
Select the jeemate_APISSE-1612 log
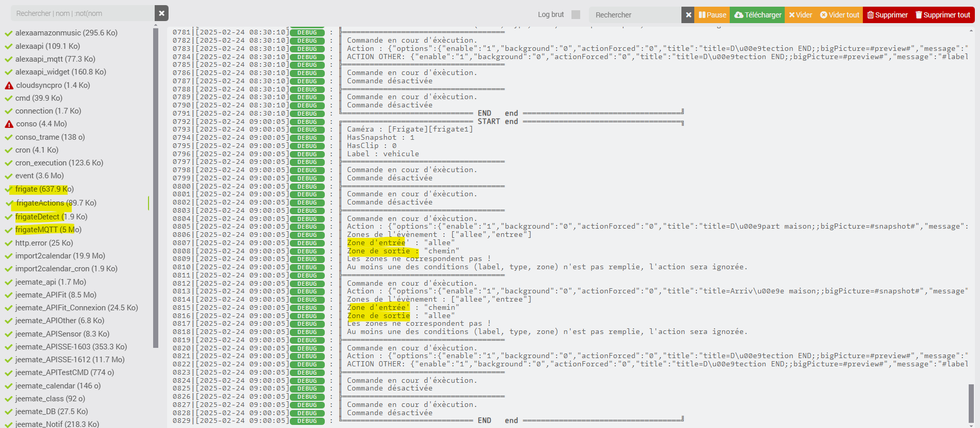click(70, 360)
